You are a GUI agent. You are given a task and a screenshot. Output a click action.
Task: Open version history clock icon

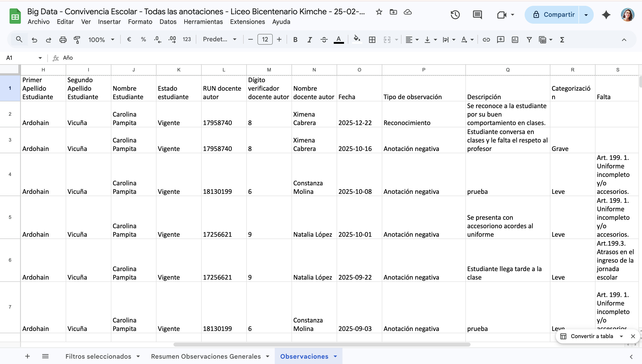[455, 15]
